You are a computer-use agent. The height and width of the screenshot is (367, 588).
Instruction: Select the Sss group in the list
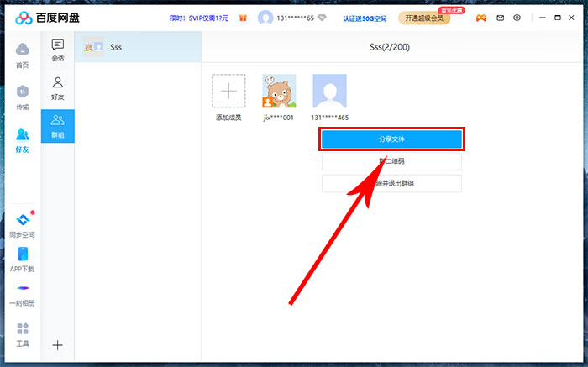pyautogui.click(x=138, y=47)
